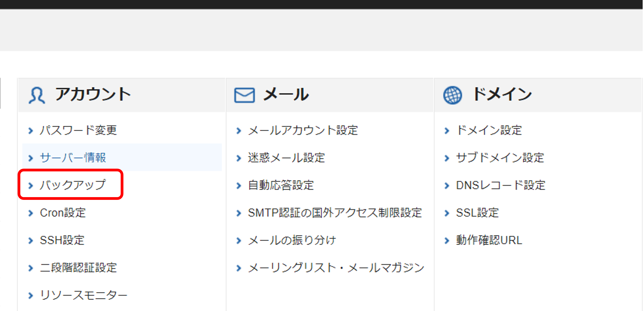
Task: Open メールの振り分け
Action: (292, 240)
